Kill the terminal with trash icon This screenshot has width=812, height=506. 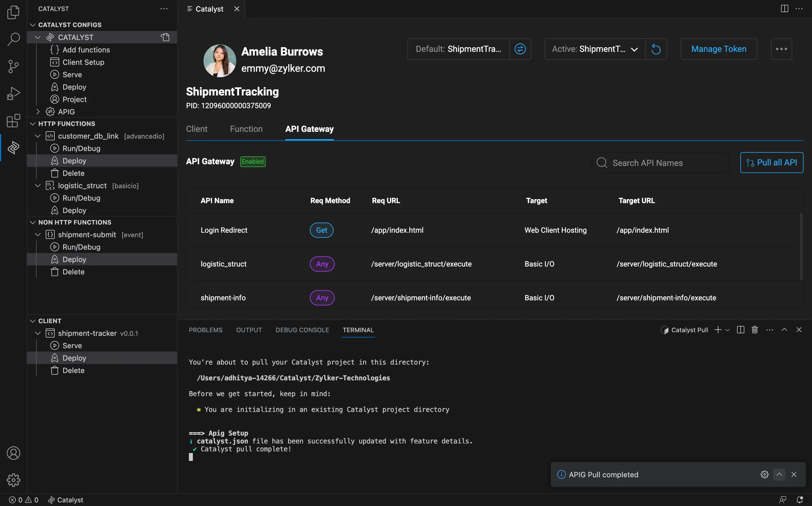coord(755,330)
